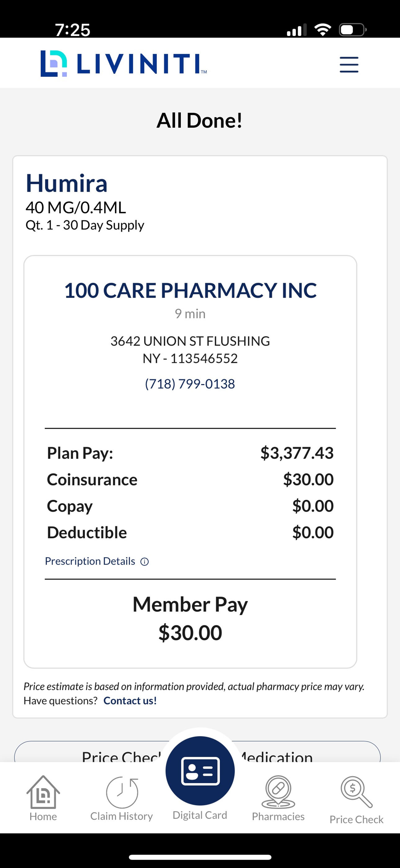Open Claim History clock icon
Screen dimensions: 400x868
122,792
